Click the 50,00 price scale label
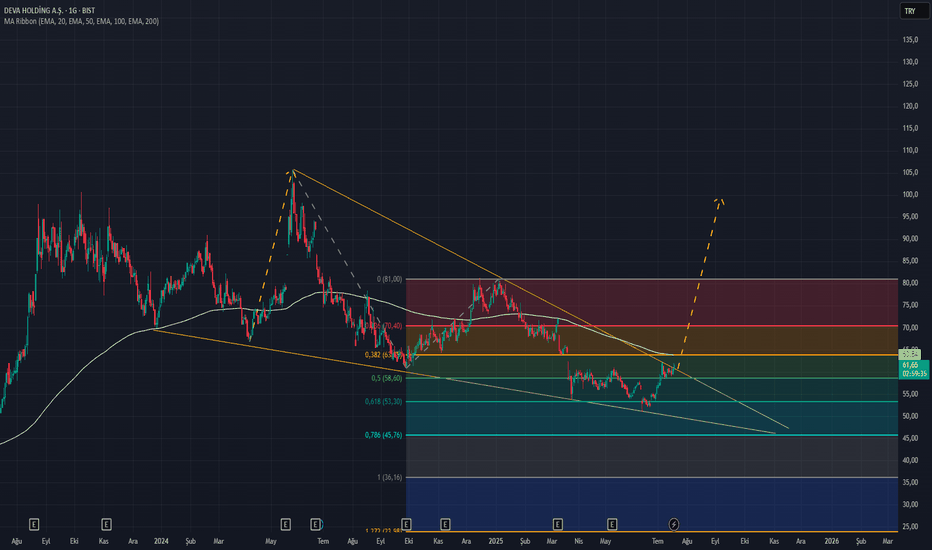Image resolution: width=932 pixels, height=550 pixels. coord(910,416)
